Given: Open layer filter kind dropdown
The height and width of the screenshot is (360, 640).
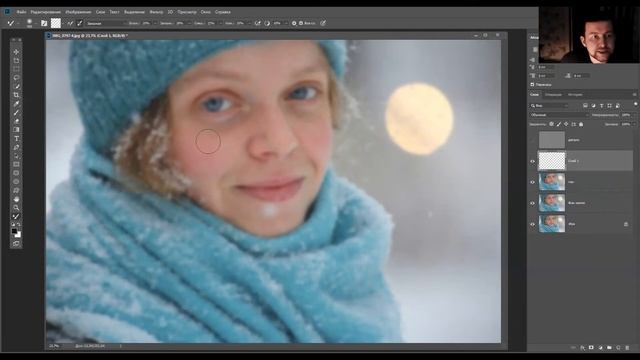Looking at the screenshot, I should tap(550, 106).
